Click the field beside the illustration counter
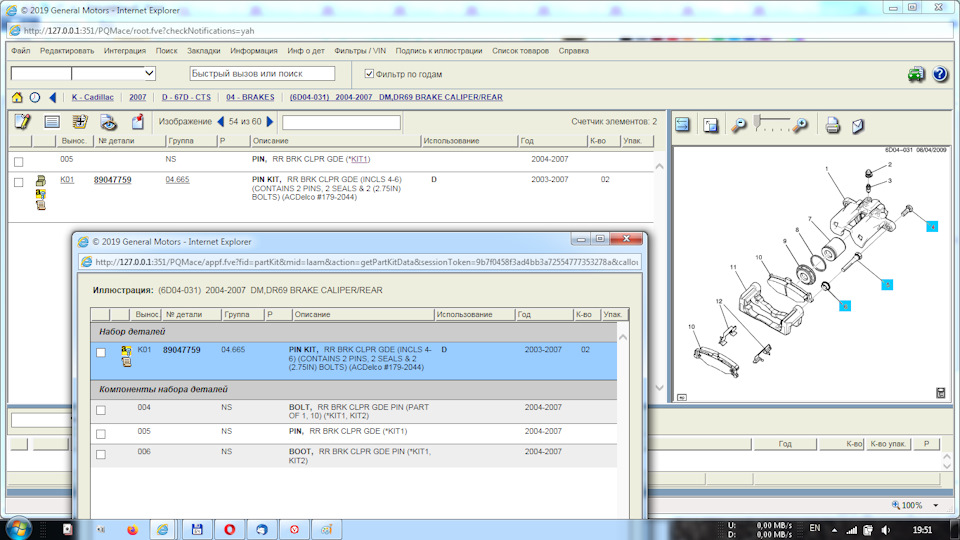 coord(341,122)
